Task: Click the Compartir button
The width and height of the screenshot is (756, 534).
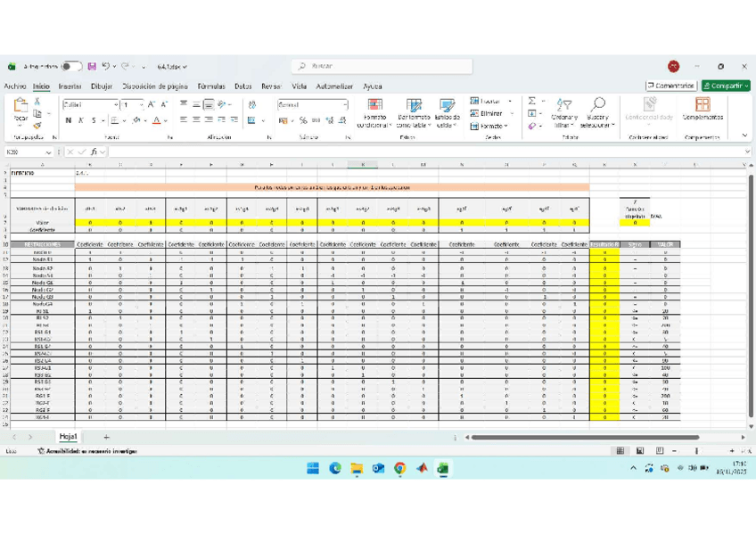Action: [725, 86]
